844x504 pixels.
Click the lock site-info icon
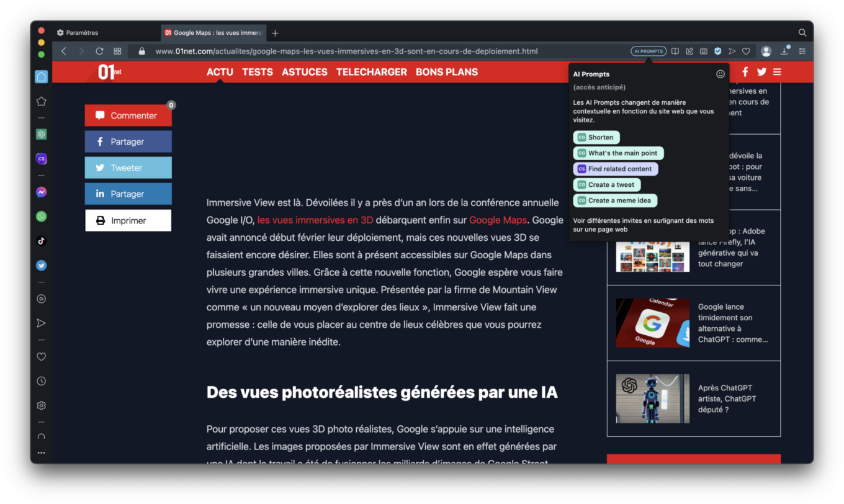tap(142, 52)
